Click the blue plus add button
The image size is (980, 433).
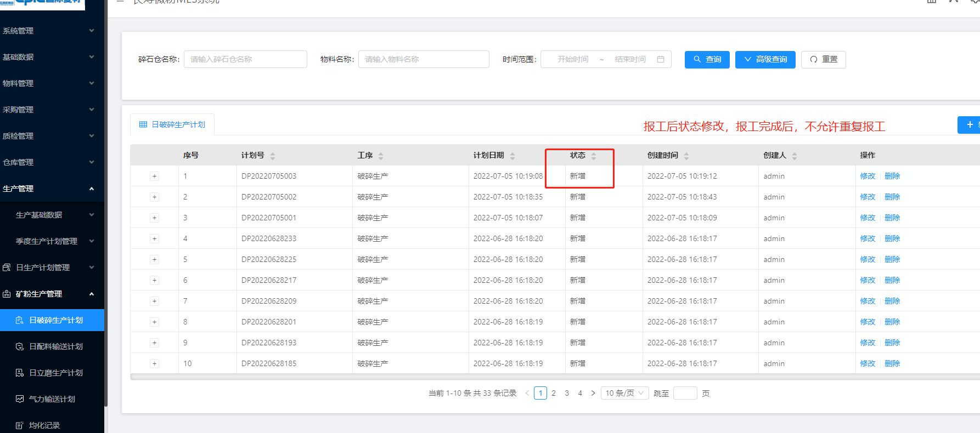tap(969, 125)
